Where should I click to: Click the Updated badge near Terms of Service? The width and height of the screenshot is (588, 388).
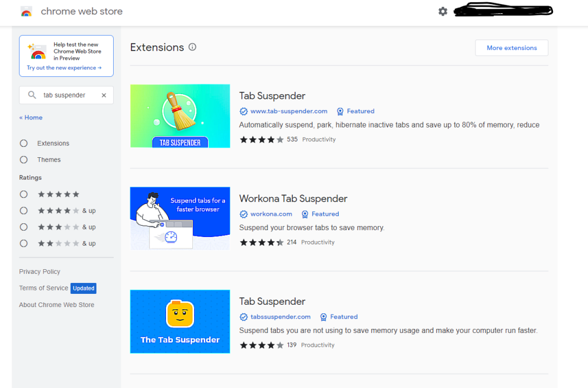84,288
